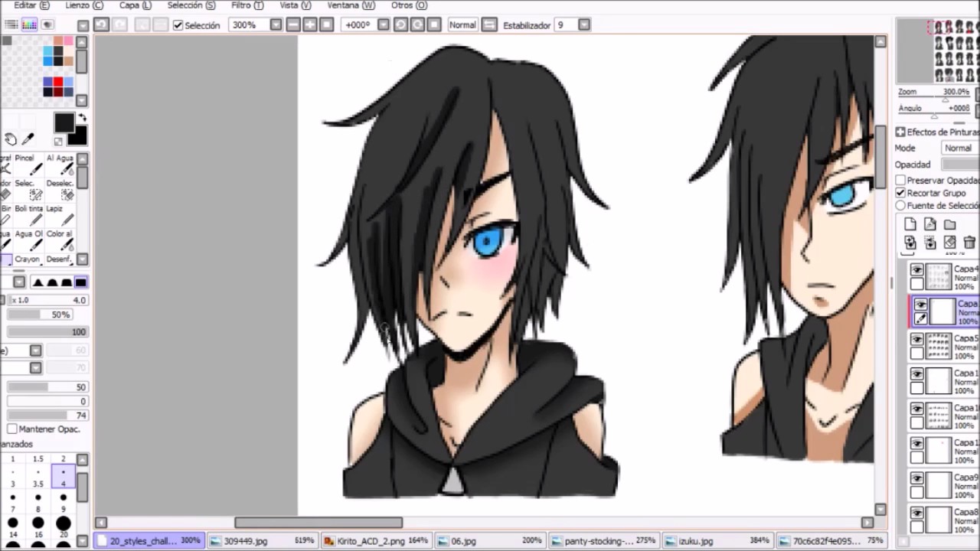Image resolution: width=980 pixels, height=551 pixels.
Task: Open the Ventana menu
Action: (351, 5)
